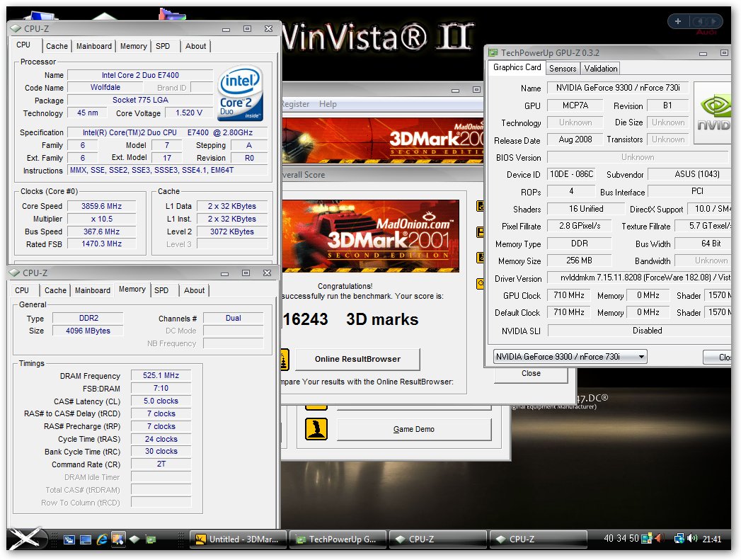Click Switch between windows quick launch icon

(69, 539)
